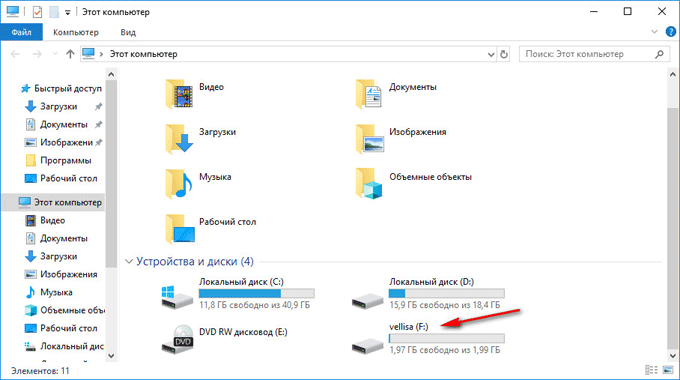Click the Элементов: 11 status bar text
680x380 pixels.
40,371
